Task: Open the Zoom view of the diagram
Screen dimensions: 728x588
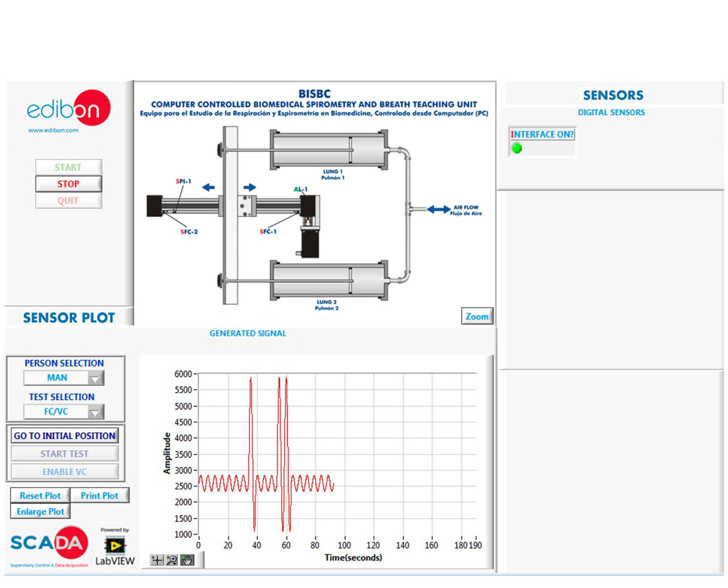Action: [x=477, y=316]
